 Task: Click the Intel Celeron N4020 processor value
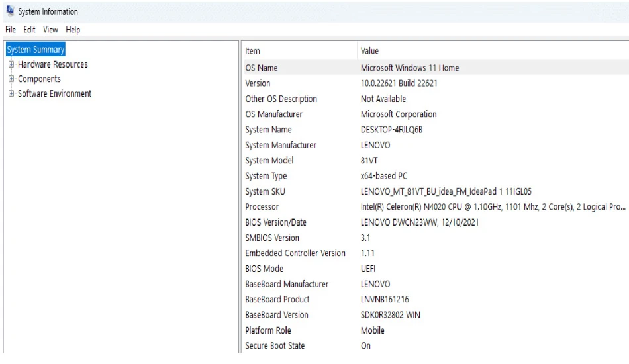click(493, 207)
